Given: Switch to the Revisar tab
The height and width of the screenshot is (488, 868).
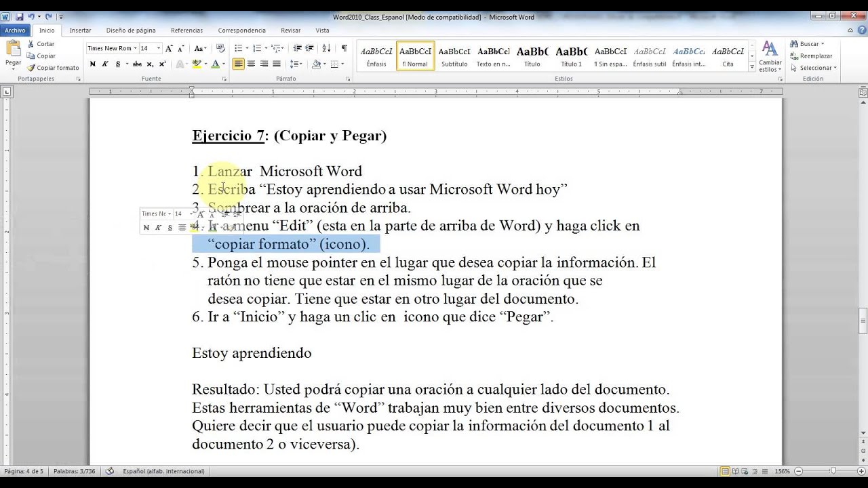Looking at the screenshot, I should pos(290,30).
